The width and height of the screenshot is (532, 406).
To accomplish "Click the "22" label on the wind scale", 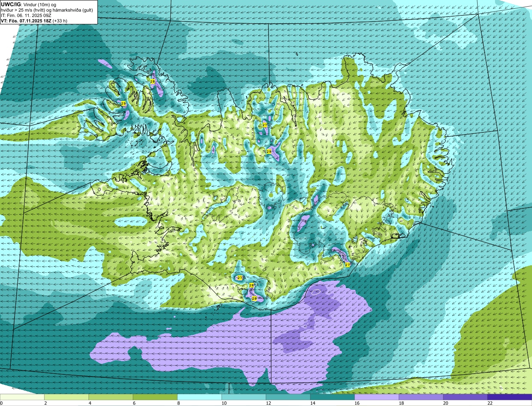I will point(490,403).
